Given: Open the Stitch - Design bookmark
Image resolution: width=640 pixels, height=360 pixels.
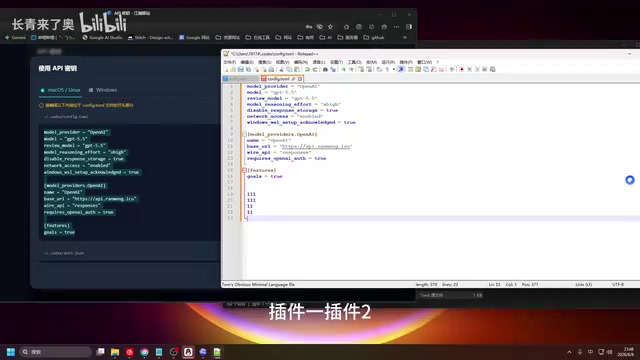Looking at the screenshot, I should pyautogui.click(x=151, y=38).
